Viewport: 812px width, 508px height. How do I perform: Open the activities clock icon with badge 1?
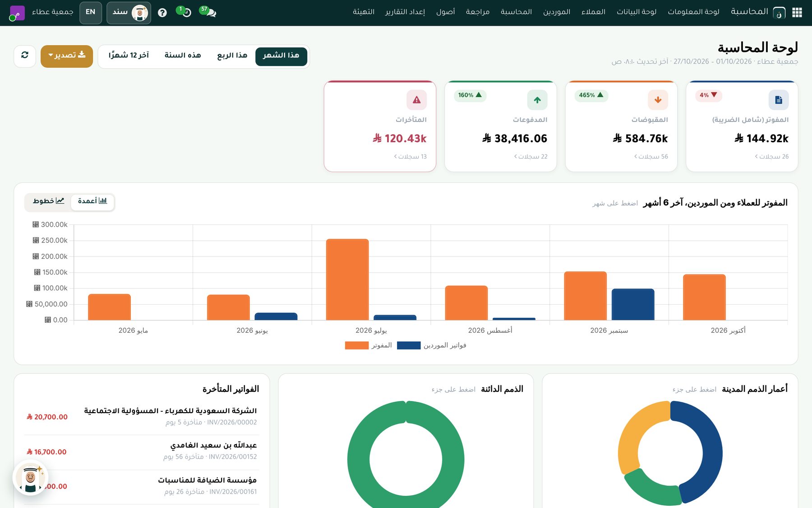click(185, 12)
